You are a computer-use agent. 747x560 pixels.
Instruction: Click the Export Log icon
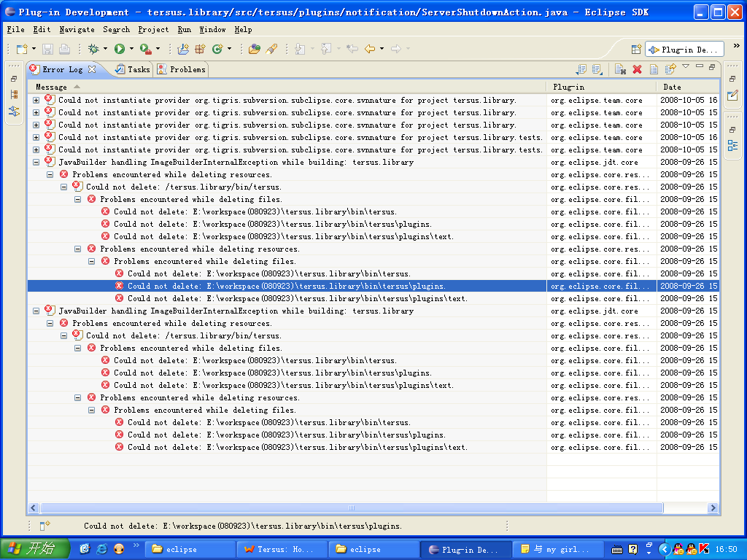point(581,69)
